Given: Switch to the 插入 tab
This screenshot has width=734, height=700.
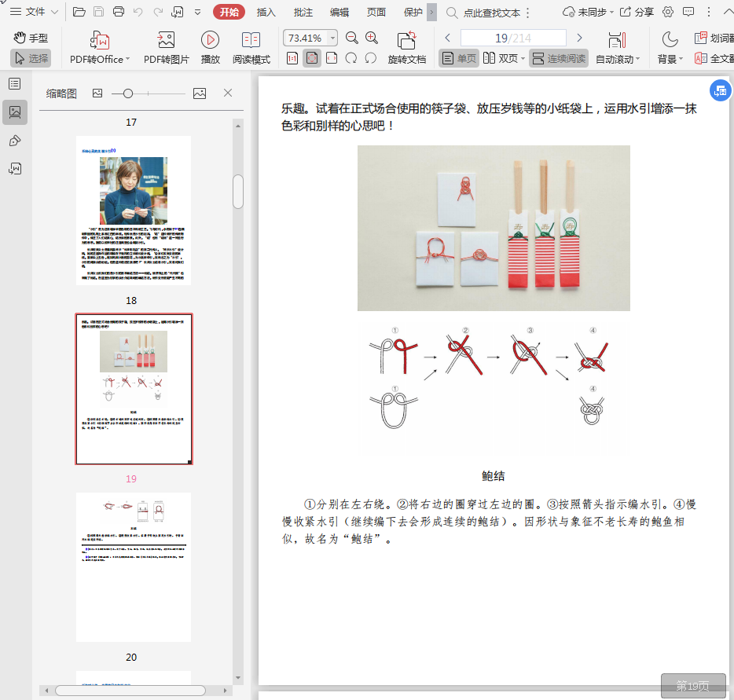Looking at the screenshot, I should 266,12.
